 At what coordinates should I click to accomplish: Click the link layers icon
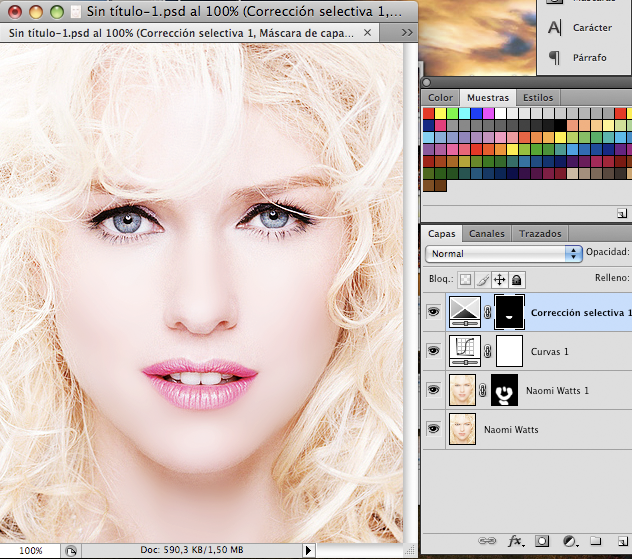tap(488, 541)
